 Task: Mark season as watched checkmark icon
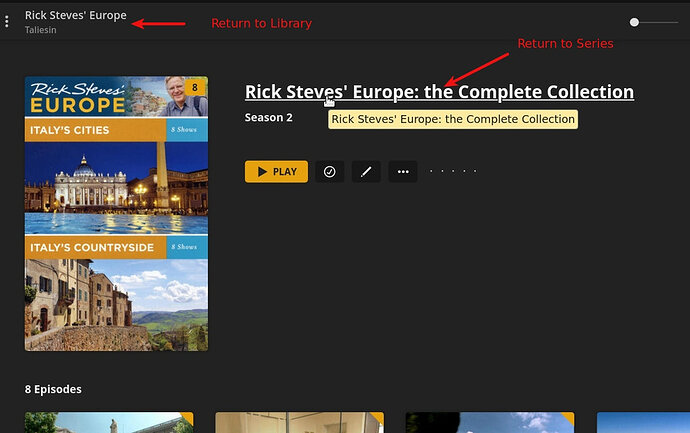[x=330, y=172]
